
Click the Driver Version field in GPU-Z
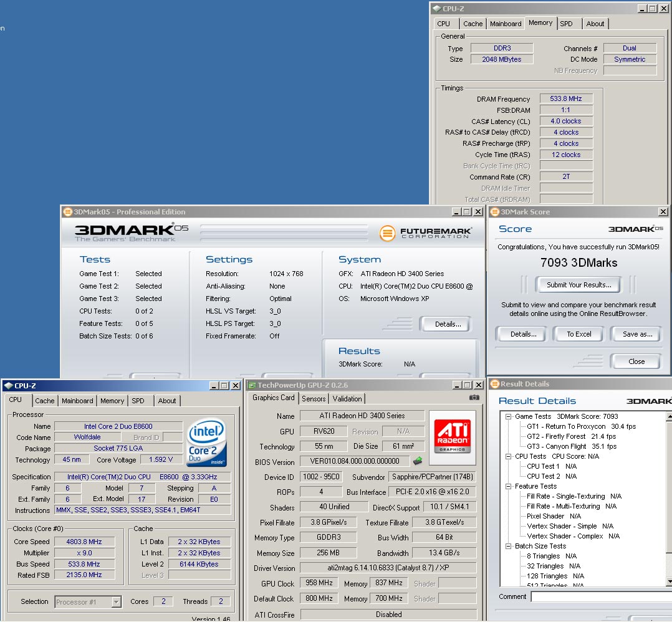coord(388,568)
